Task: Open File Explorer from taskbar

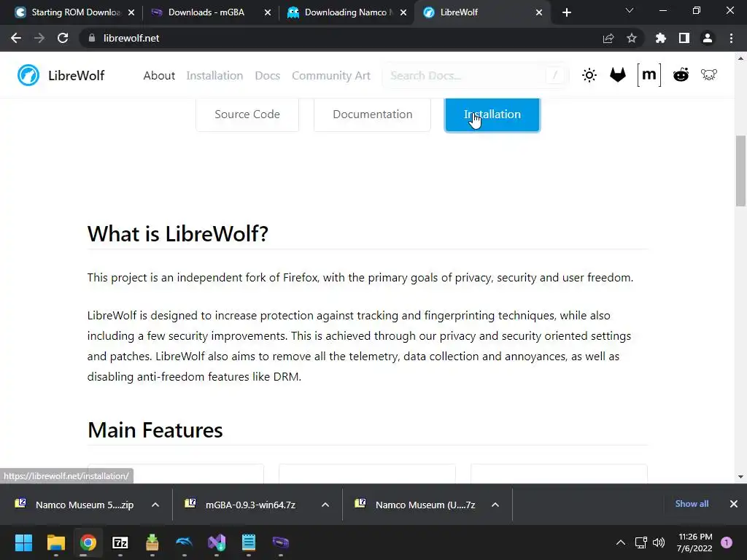Action: 55,542
